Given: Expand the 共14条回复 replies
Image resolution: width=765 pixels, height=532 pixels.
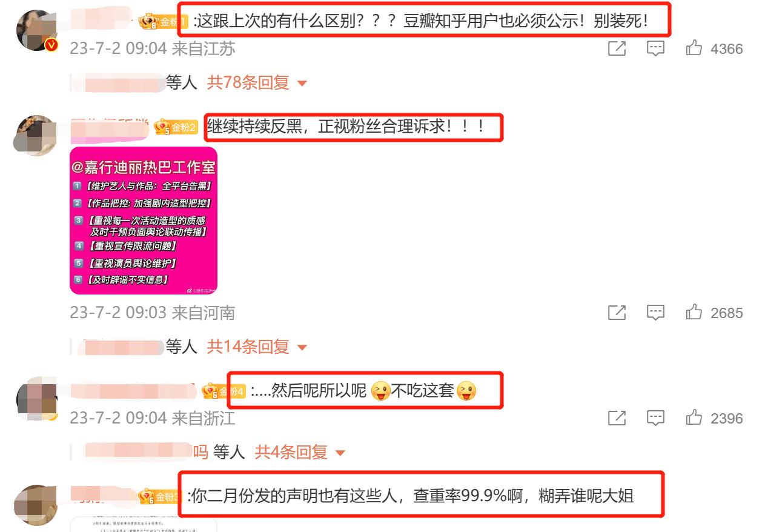Looking at the screenshot, I should 257,347.
